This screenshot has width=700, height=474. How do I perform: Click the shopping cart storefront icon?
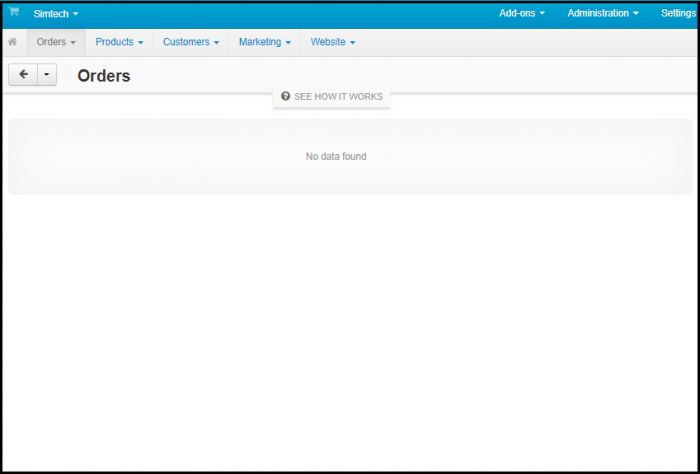tap(14, 12)
